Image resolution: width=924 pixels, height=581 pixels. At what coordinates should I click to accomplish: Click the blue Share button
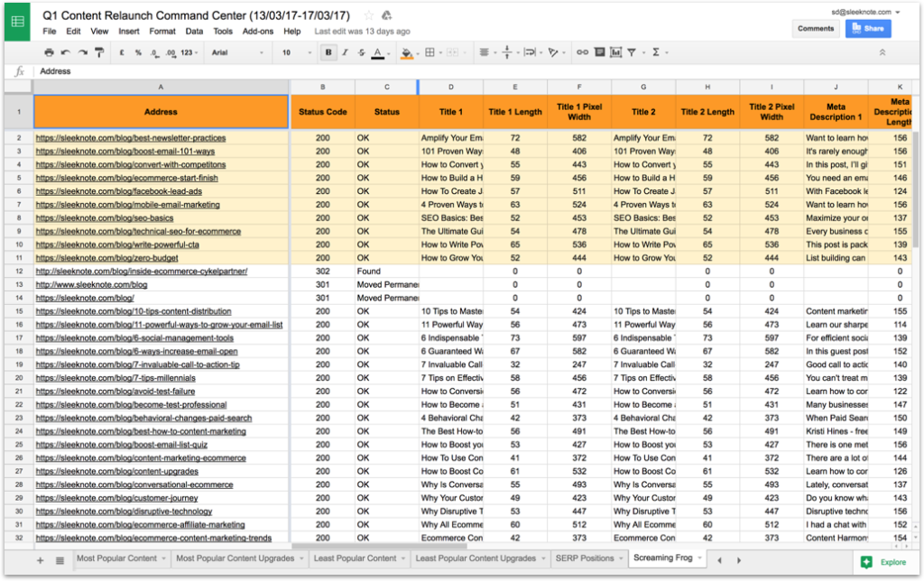click(x=868, y=28)
